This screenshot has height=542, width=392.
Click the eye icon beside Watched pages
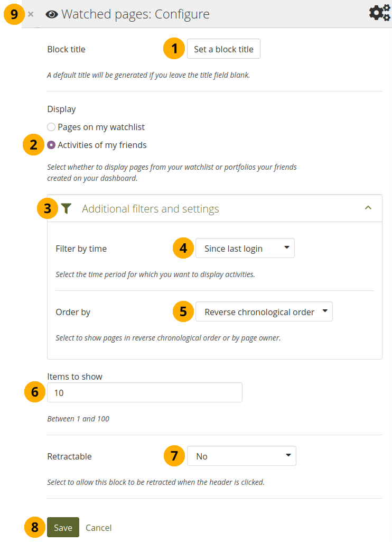52,14
